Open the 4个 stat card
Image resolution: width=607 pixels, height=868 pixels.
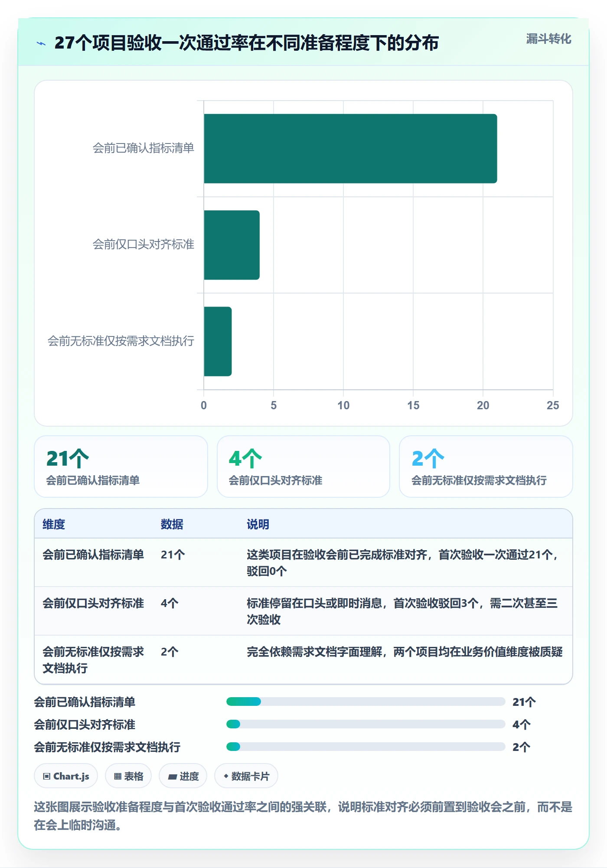click(x=303, y=467)
